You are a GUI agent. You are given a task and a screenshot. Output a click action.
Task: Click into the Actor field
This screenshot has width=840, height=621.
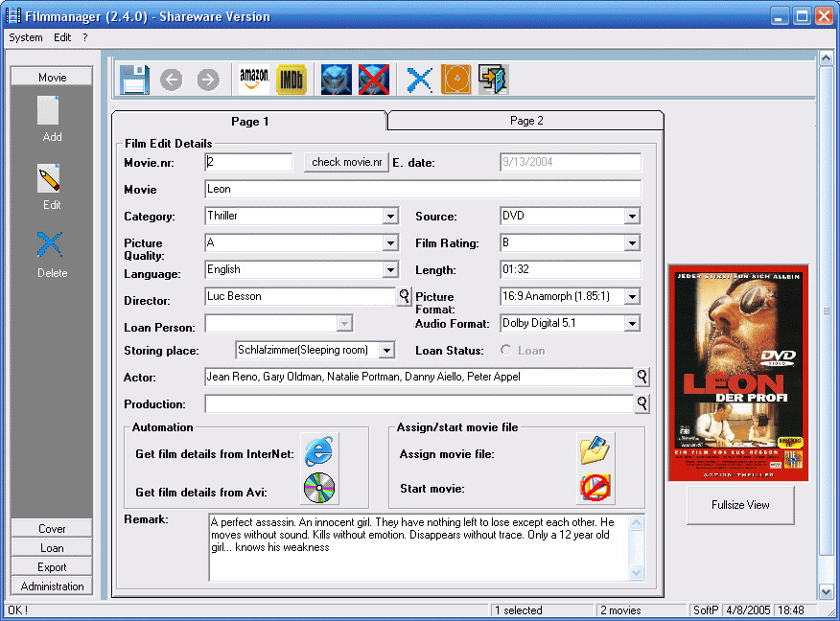(x=419, y=377)
